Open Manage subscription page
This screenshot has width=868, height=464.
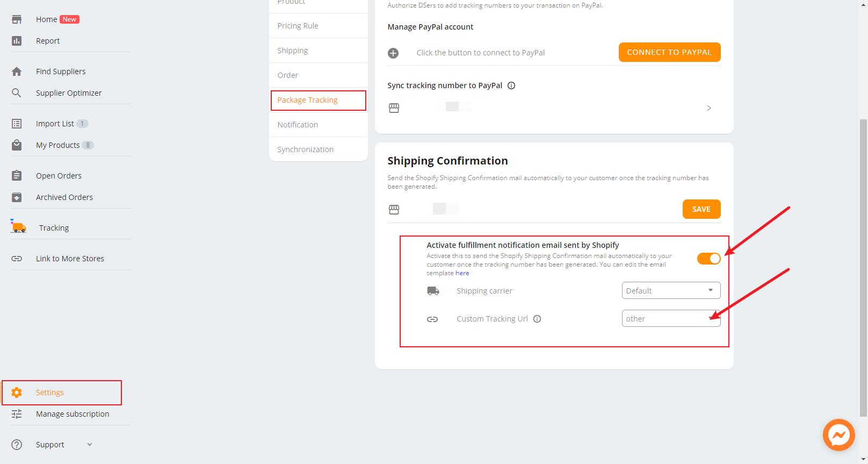(73, 414)
